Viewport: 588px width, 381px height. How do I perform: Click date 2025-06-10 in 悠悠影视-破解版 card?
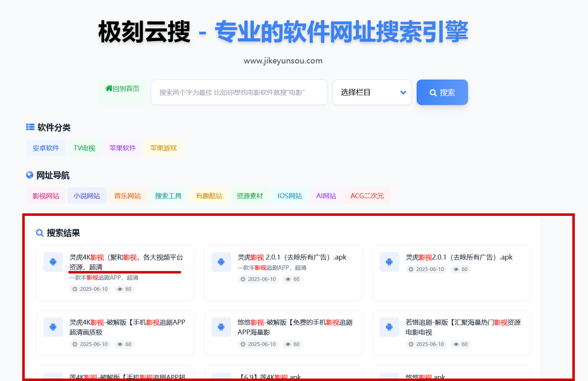[262, 344]
